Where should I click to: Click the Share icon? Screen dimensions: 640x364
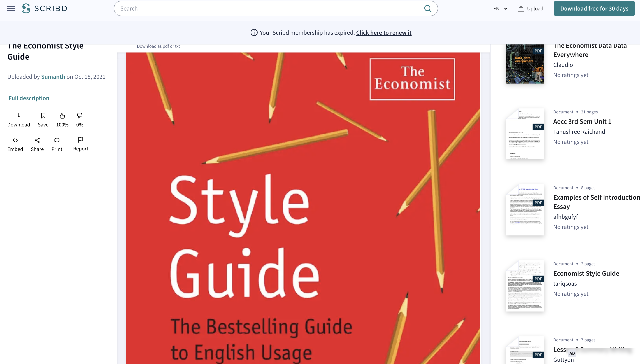pyautogui.click(x=37, y=140)
